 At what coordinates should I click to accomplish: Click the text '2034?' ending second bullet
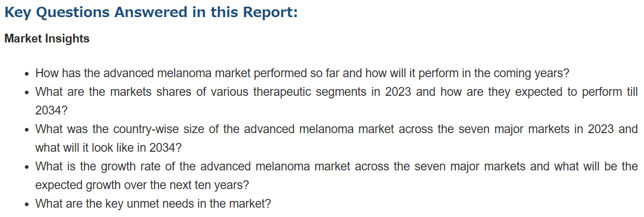[51, 110]
